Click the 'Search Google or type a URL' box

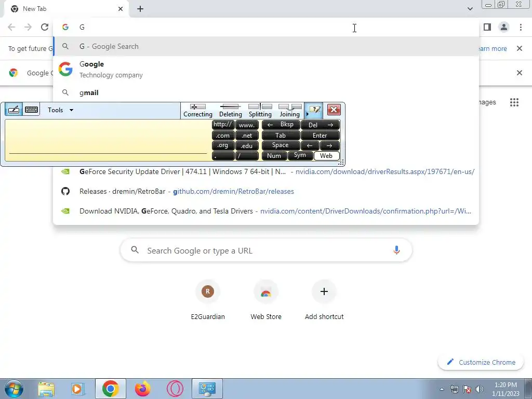(266, 250)
